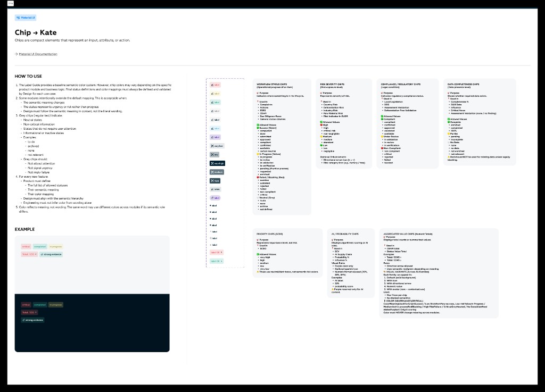The image size is (545, 392).
Task: Select the chips description subtitle text
Action: pyautogui.click(x=72, y=40)
